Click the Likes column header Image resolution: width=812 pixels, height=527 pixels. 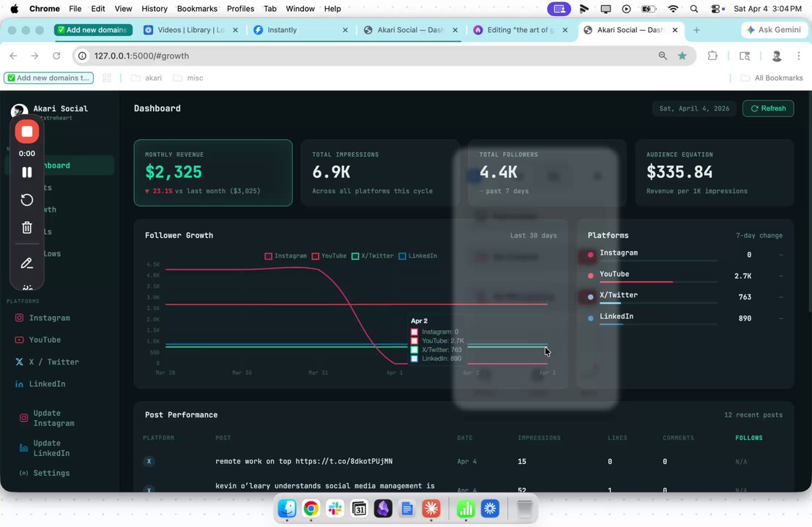coord(617,438)
